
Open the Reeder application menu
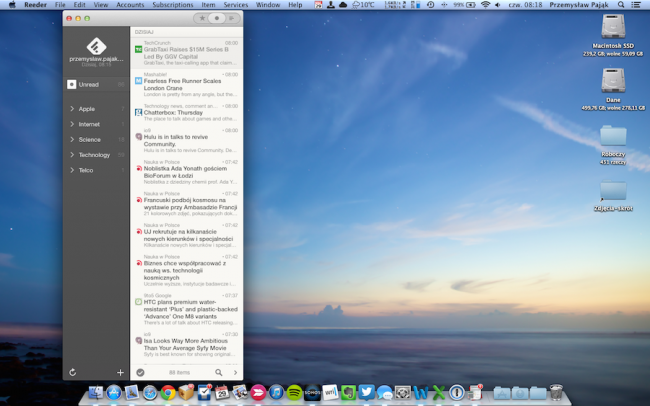[x=35, y=5]
